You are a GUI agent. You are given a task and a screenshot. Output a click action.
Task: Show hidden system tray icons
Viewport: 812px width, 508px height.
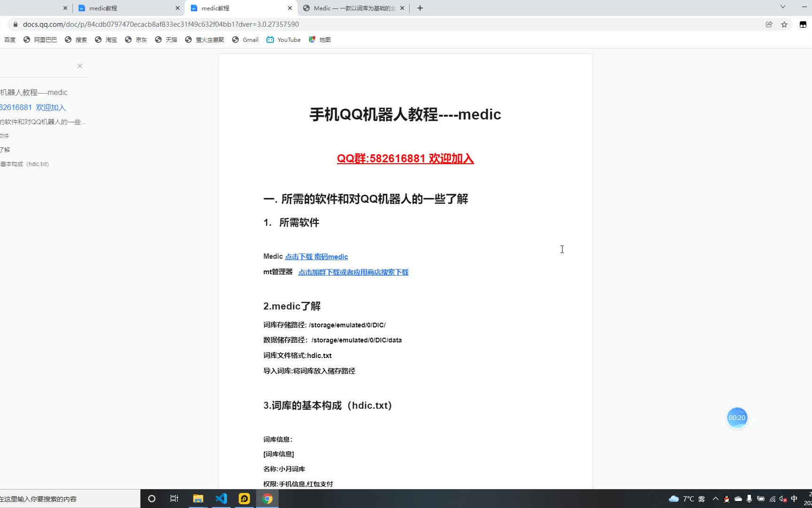(x=716, y=499)
